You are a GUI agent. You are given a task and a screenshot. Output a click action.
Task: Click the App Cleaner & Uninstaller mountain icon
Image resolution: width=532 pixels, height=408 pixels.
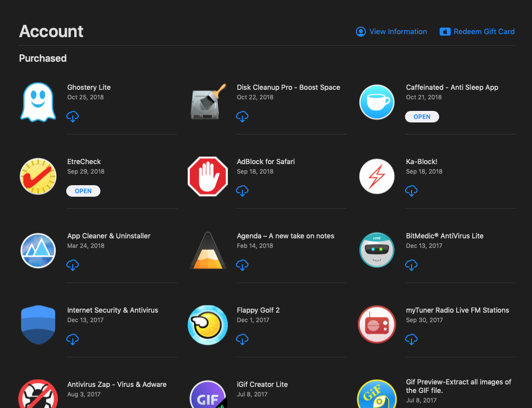pos(38,250)
